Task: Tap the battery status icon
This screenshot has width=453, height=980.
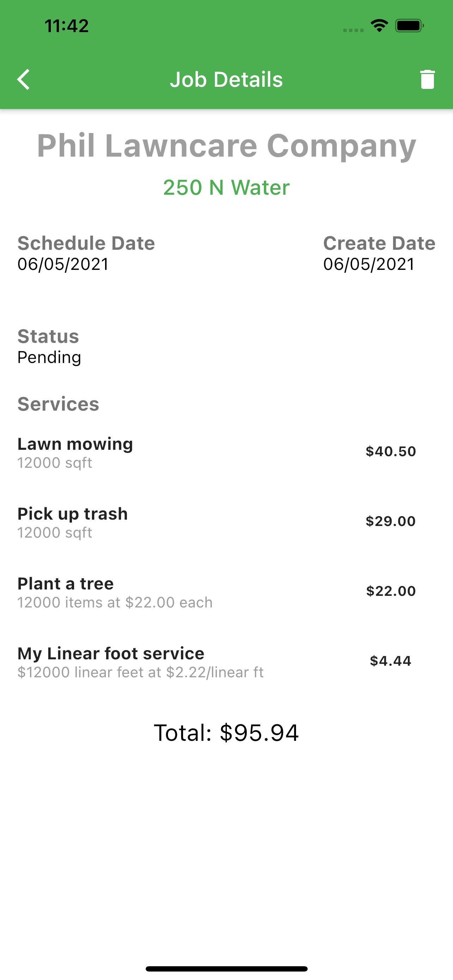Action: coord(409,26)
